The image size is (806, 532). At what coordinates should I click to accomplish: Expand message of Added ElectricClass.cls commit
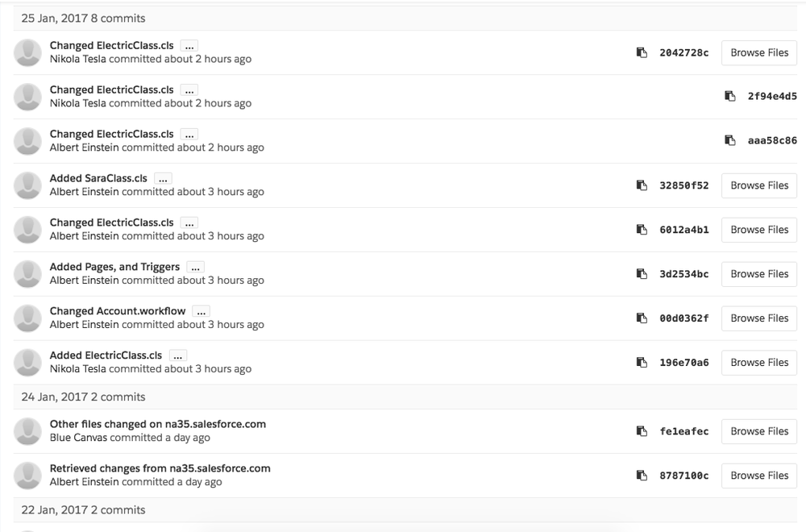coord(178,355)
